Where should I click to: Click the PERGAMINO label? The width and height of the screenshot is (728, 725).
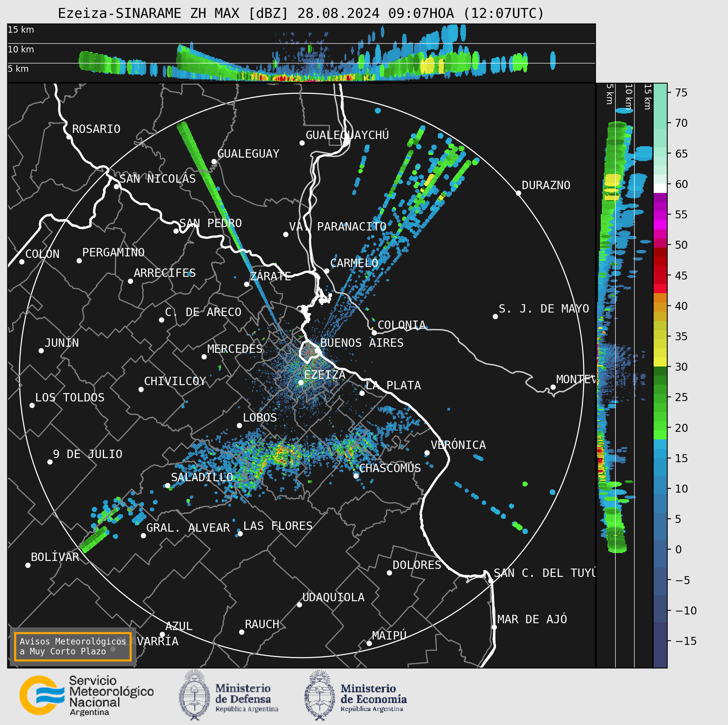coord(113,253)
